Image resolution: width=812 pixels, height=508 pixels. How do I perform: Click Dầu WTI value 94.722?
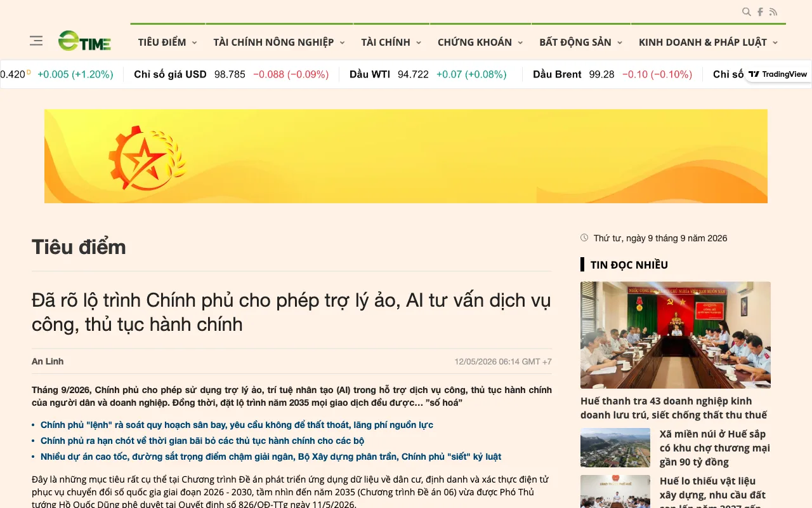click(x=413, y=74)
